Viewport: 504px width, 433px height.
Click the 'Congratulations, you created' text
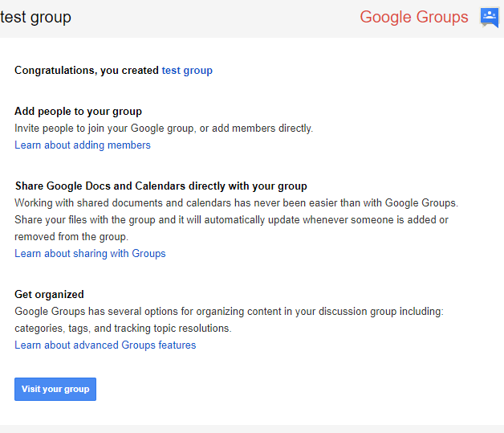point(87,71)
